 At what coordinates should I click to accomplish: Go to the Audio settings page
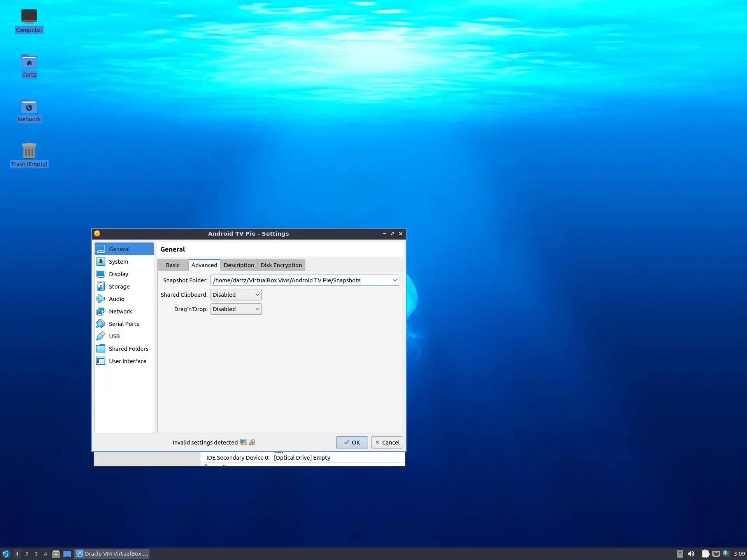[116, 299]
